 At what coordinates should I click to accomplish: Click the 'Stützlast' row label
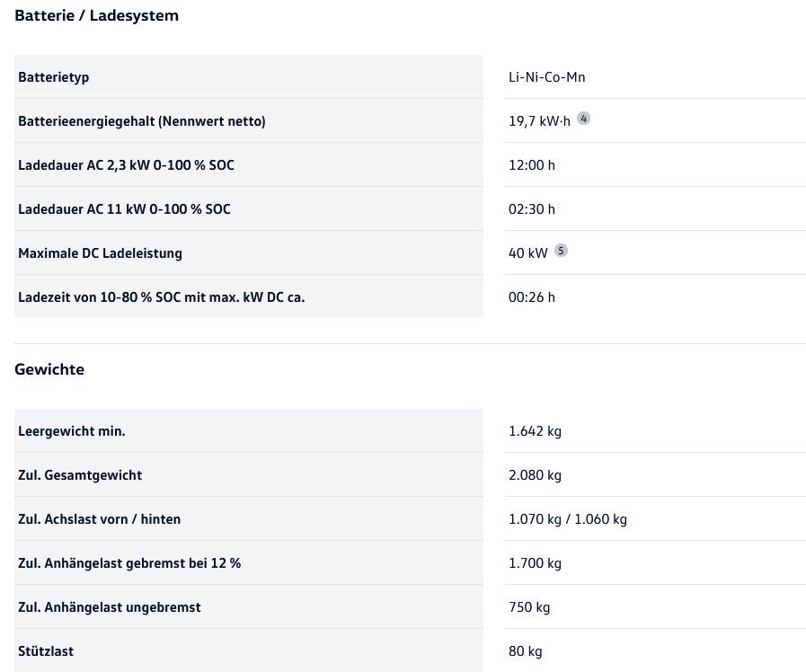[46, 651]
